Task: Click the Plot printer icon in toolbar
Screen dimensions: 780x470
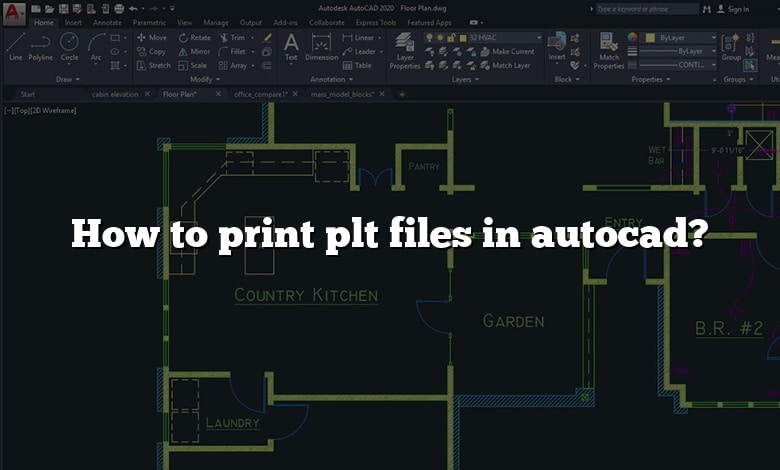Action: 119,8
